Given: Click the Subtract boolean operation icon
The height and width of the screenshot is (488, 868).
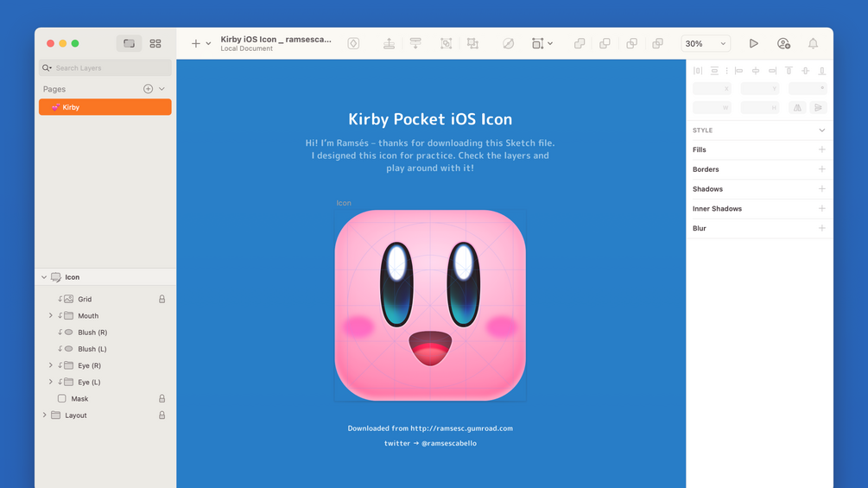Looking at the screenshot, I should [605, 43].
